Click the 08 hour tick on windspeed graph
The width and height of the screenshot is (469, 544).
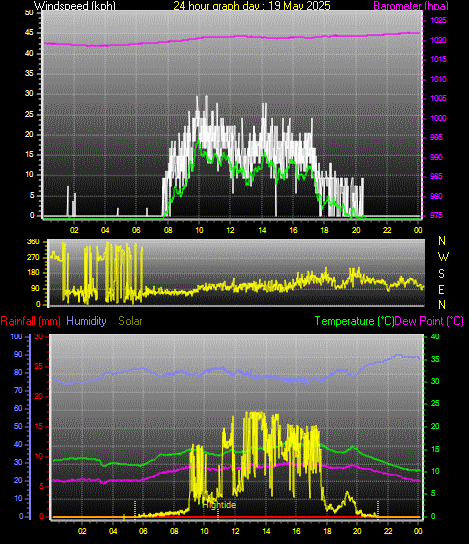(168, 230)
